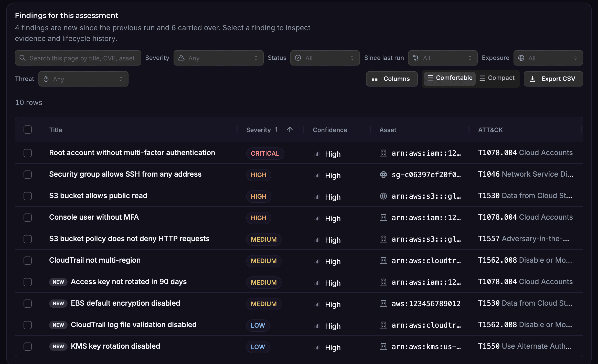598x364 pixels.
Task: Click the MEDIUM badge for EBS encryption row
Action: point(264,304)
